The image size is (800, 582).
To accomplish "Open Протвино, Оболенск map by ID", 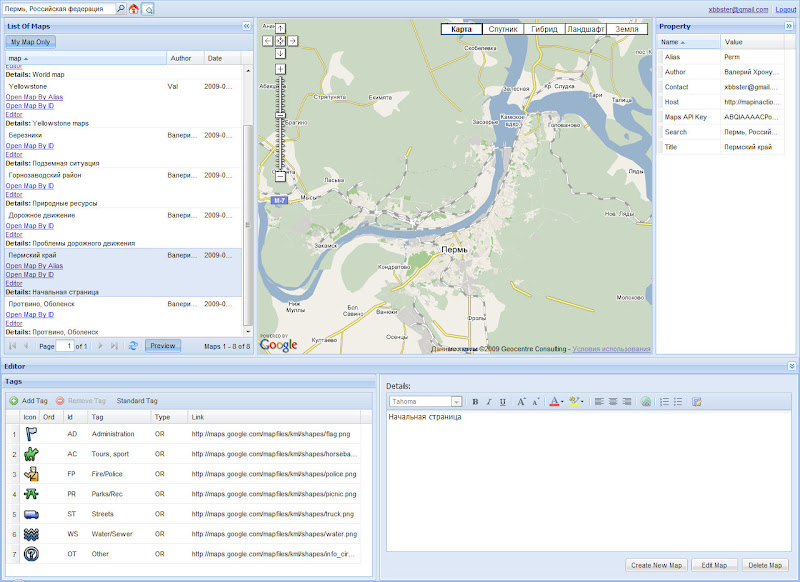I will tap(30, 315).
